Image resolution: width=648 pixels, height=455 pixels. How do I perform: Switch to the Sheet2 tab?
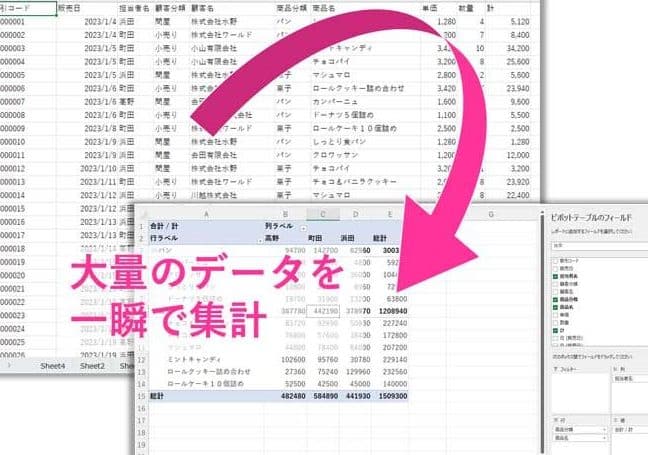[92, 366]
